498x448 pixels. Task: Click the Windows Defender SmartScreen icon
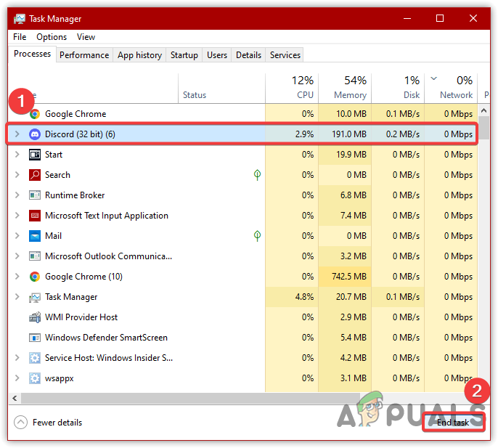click(x=35, y=338)
